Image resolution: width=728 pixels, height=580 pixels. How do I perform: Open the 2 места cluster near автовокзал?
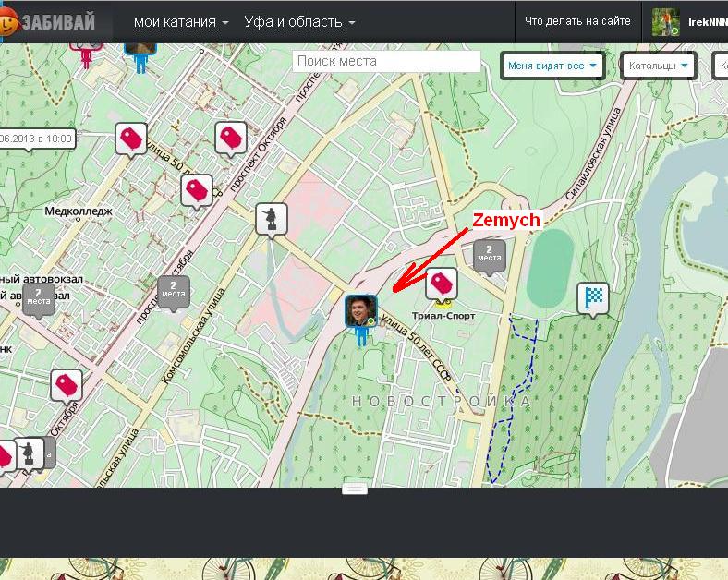coord(39,300)
